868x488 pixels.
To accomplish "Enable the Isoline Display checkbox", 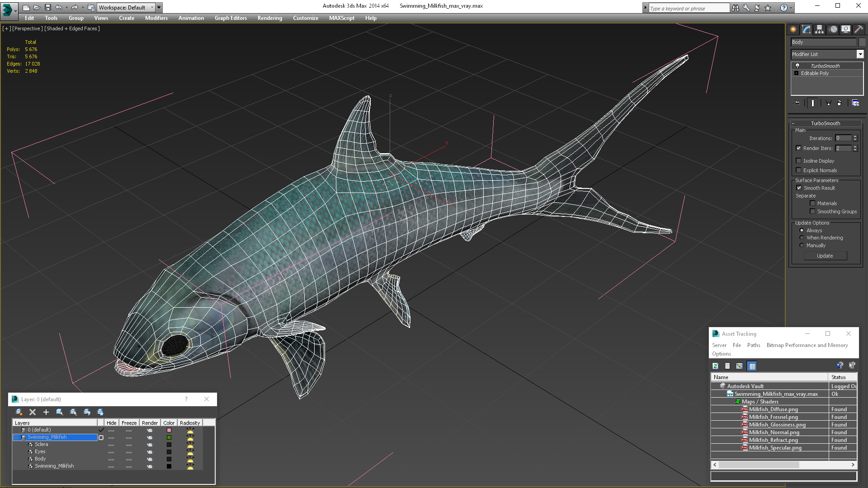I will [798, 161].
